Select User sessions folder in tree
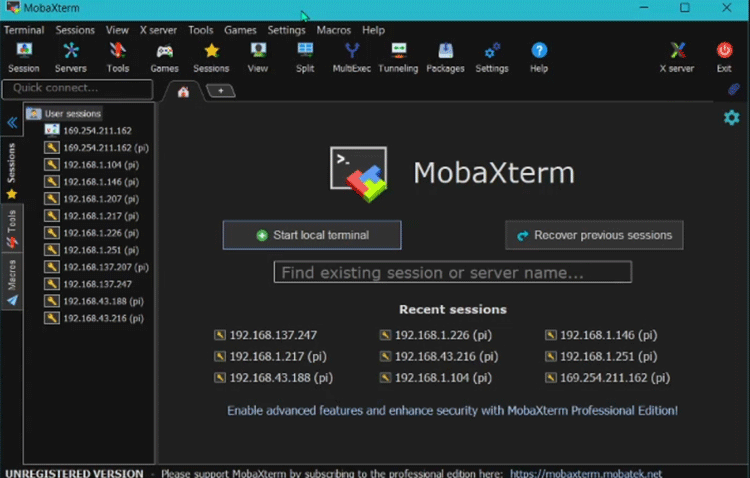Screen dimensions: 750x478 click(64, 113)
